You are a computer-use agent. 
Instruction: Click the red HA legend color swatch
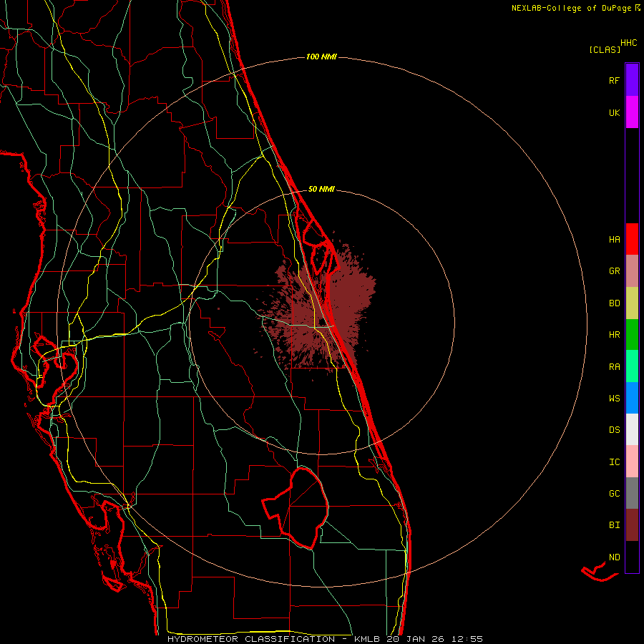coord(632,239)
